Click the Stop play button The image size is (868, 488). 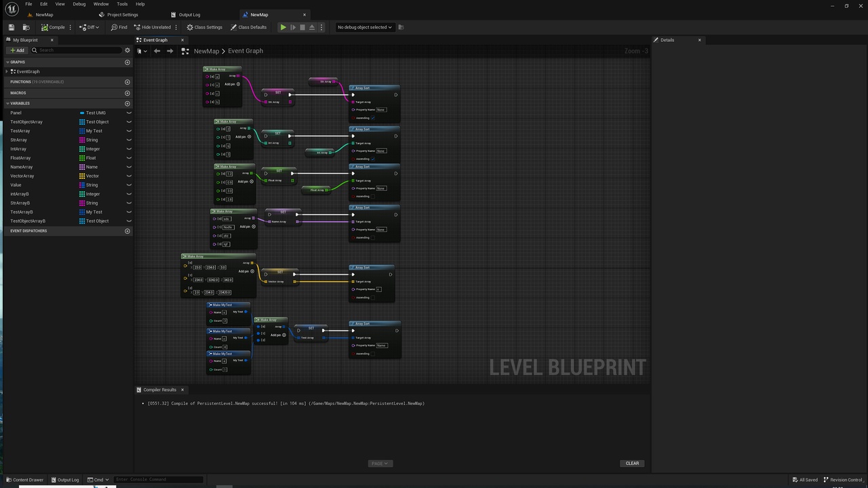click(302, 27)
